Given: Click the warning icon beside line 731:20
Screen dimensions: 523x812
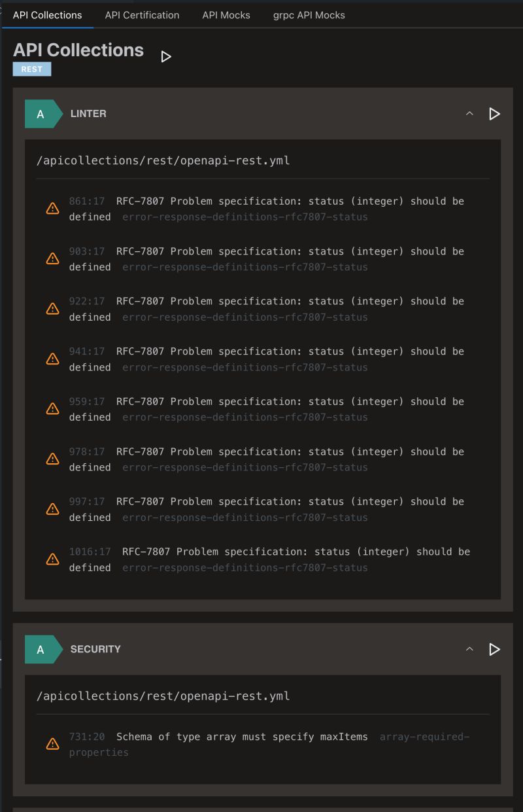Looking at the screenshot, I should [x=52, y=743].
